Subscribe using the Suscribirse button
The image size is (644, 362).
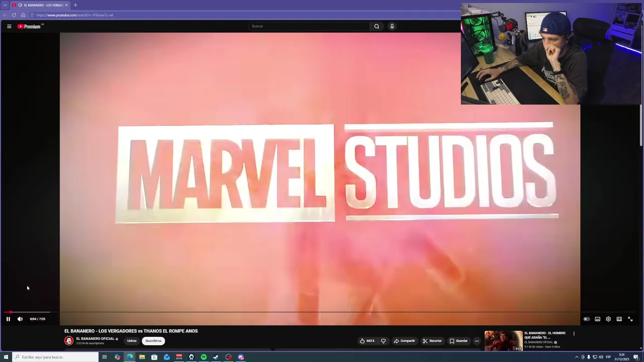(x=153, y=341)
